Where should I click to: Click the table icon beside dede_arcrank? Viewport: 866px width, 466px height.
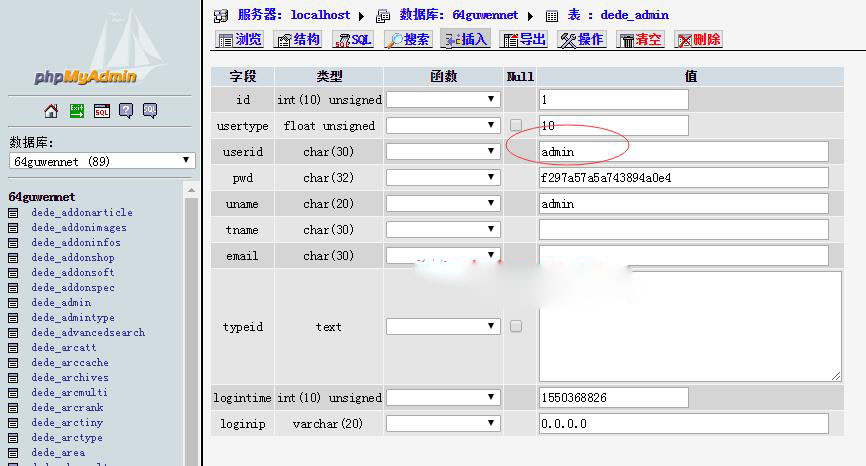coord(13,407)
